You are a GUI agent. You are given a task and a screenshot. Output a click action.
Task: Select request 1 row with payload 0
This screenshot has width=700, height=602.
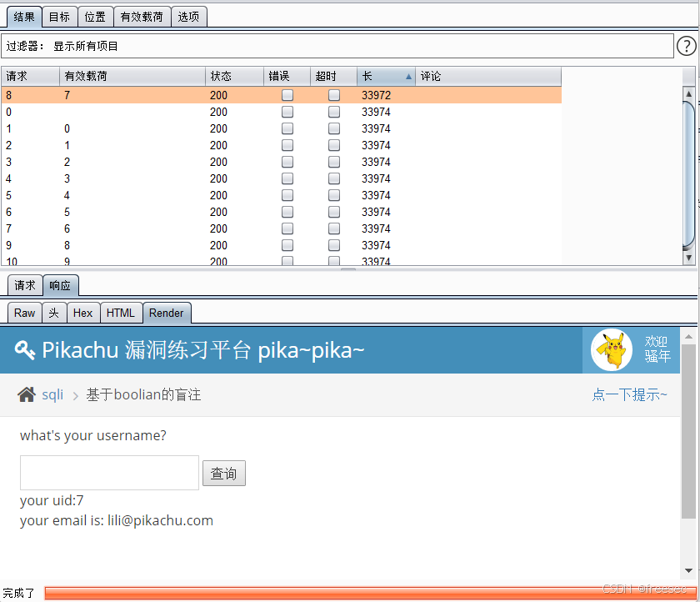[x=282, y=128]
